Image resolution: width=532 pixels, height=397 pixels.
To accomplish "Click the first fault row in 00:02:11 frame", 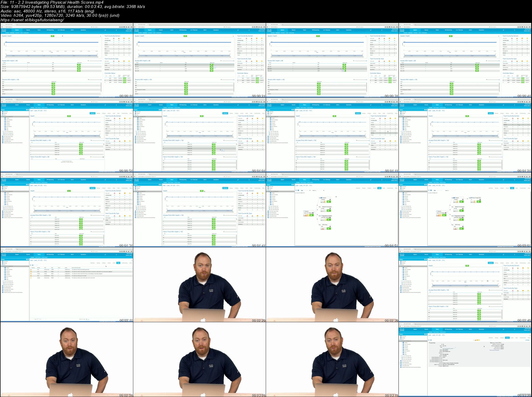I will pyautogui.click(x=81, y=269).
